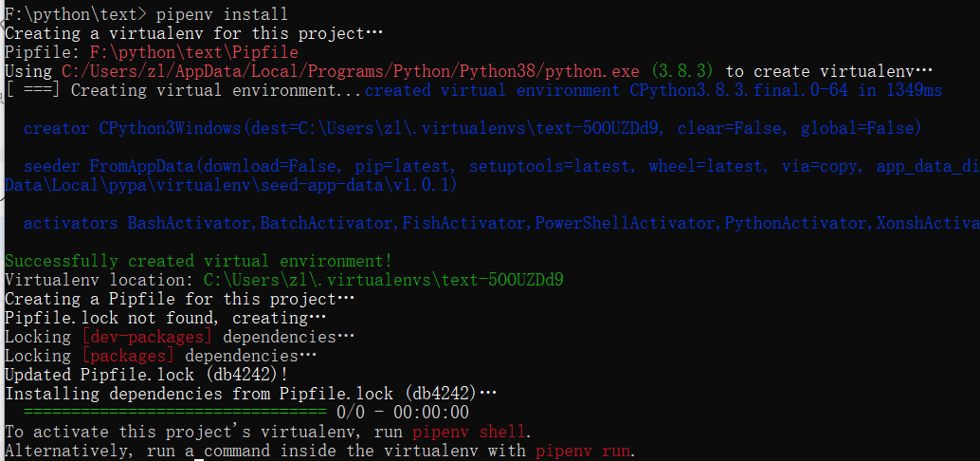Click "Successfully created virtual environment!" message
This screenshot has height=461, width=980.
click(198, 261)
